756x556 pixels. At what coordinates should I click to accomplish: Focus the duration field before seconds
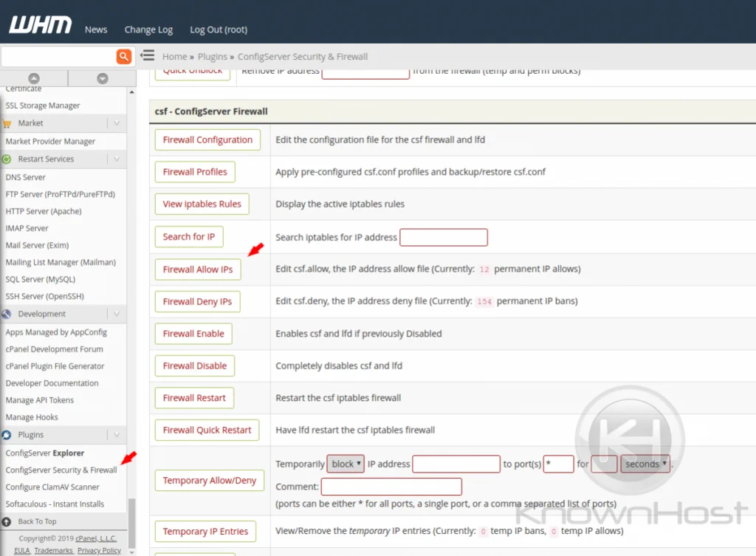[x=604, y=464]
